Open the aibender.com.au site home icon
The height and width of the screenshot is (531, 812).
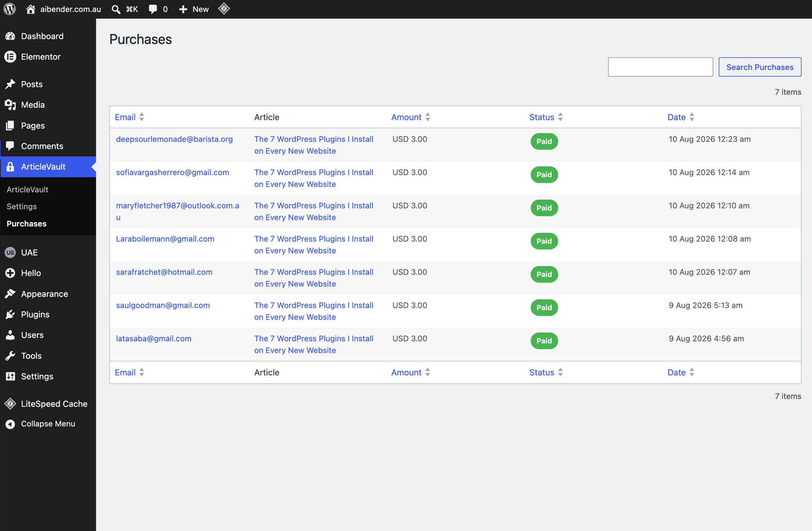click(31, 9)
